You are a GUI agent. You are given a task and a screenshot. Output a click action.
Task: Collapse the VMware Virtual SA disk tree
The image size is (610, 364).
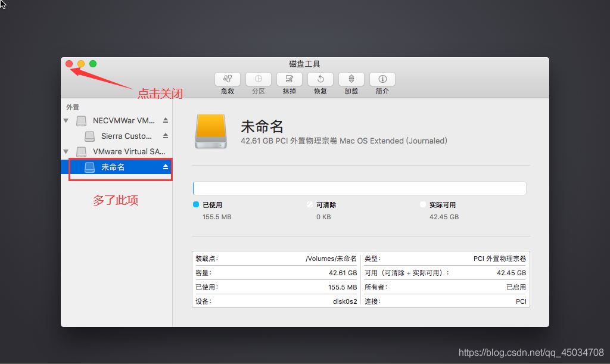point(66,152)
